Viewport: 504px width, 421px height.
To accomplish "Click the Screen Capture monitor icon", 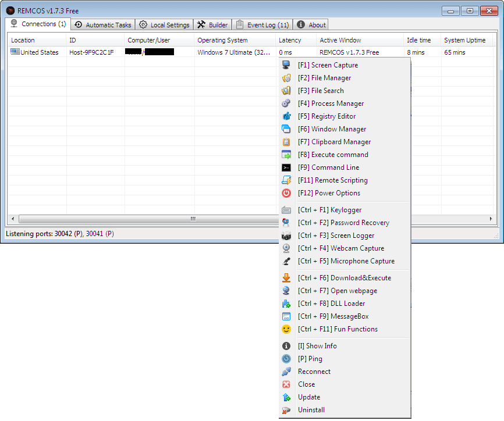I will point(286,65).
